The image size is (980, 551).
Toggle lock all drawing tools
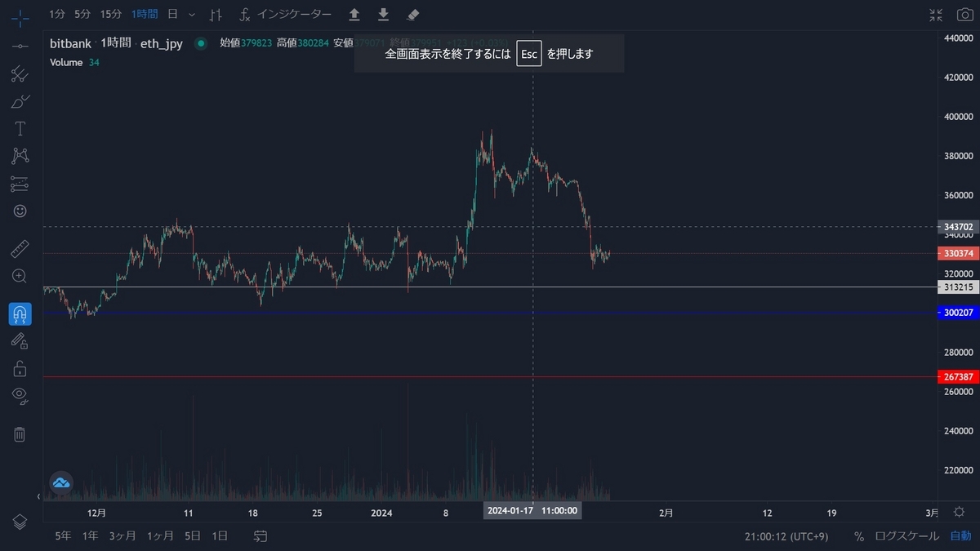[20, 369]
